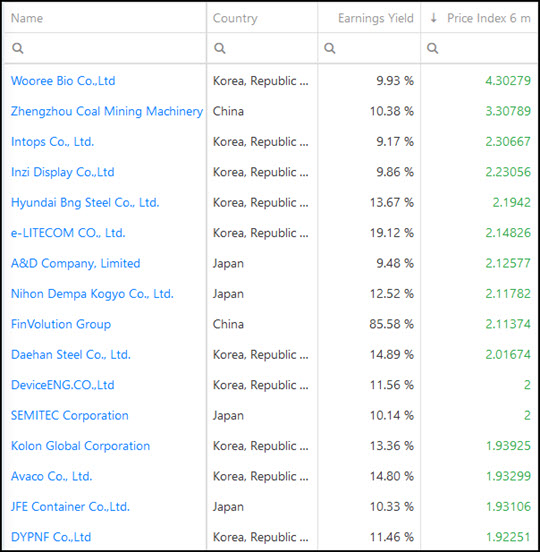Screen dimensions: 540x552
Task: Click the 2.14826 price index value
Action: tap(508, 233)
